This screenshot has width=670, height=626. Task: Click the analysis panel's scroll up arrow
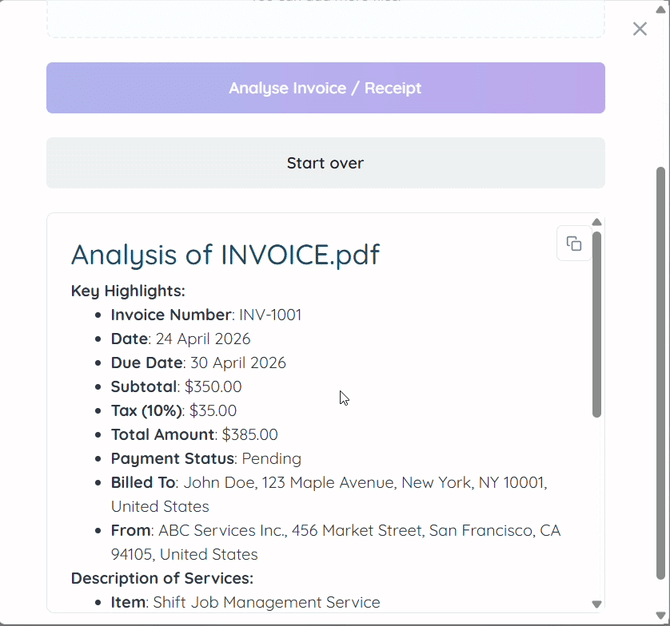pyautogui.click(x=597, y=222)
